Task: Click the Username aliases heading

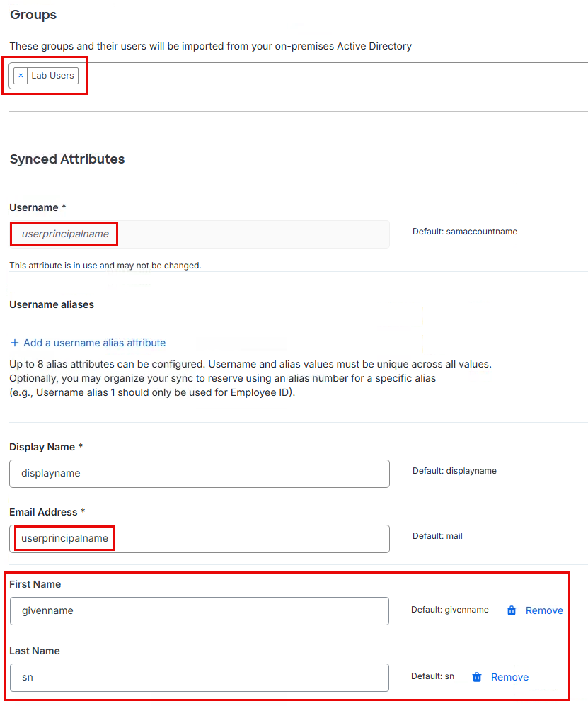Action: [x=52, y=304]
